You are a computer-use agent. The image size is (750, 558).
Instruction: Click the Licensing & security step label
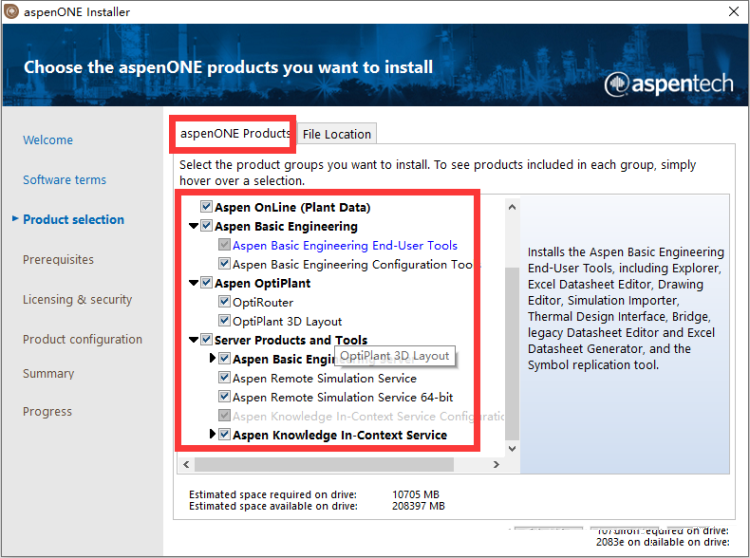click(x=77, y=299)
